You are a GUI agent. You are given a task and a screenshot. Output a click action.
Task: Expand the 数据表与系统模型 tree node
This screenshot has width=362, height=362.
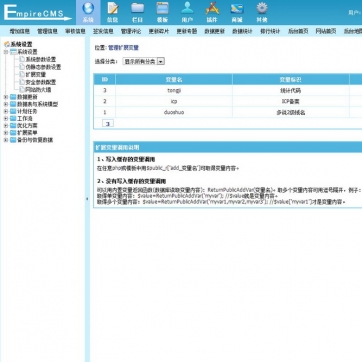(6, 104)
